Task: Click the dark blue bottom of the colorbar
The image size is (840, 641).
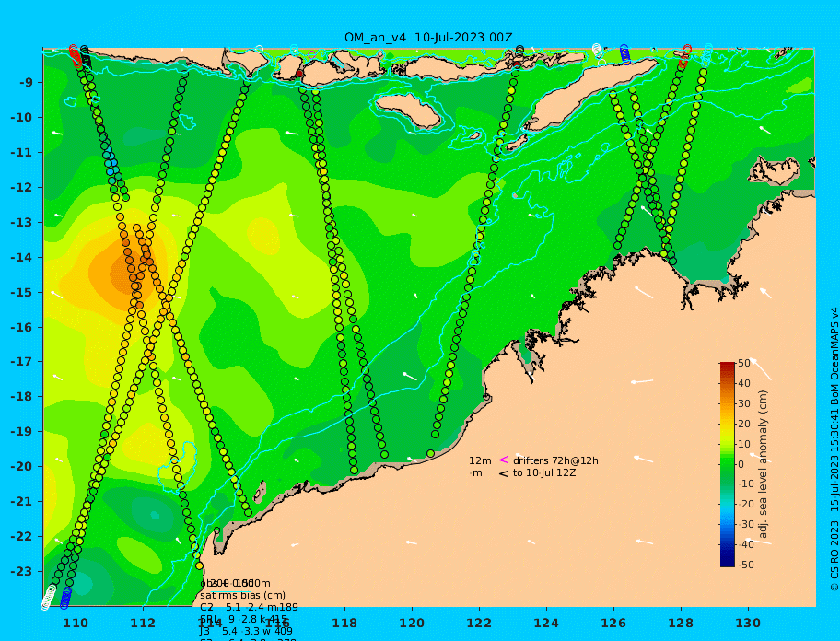Action: tap(727, 562)
